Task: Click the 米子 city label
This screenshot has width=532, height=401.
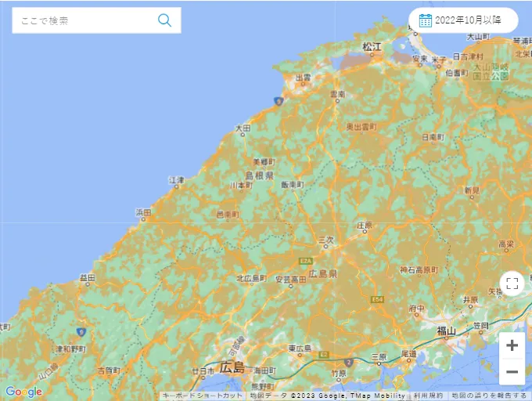Action: [x=439, y=60]
